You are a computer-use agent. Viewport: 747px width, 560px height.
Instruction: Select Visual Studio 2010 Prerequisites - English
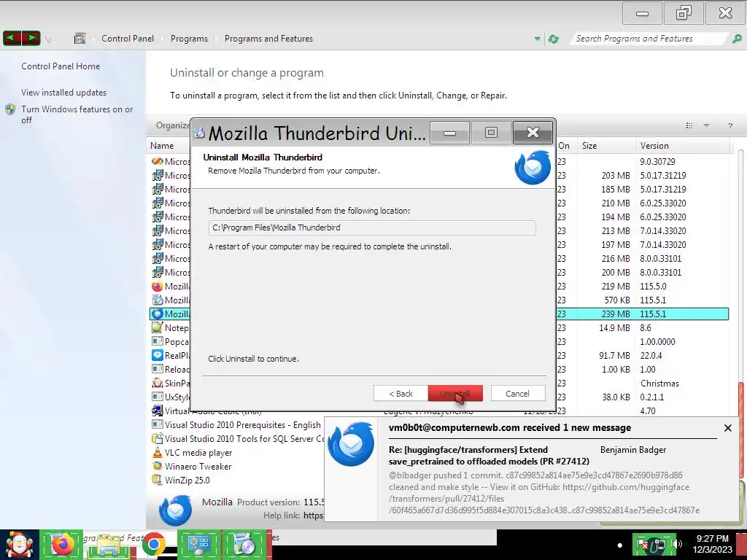point(242,425)
